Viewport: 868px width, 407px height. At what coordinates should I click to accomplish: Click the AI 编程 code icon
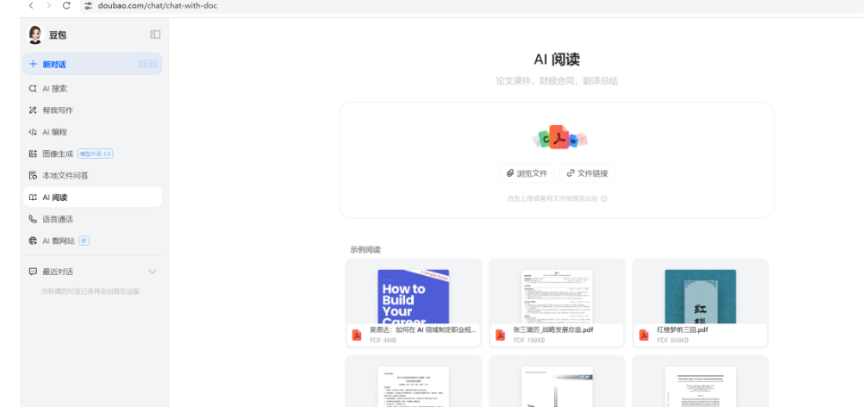[x=33, y=132]
